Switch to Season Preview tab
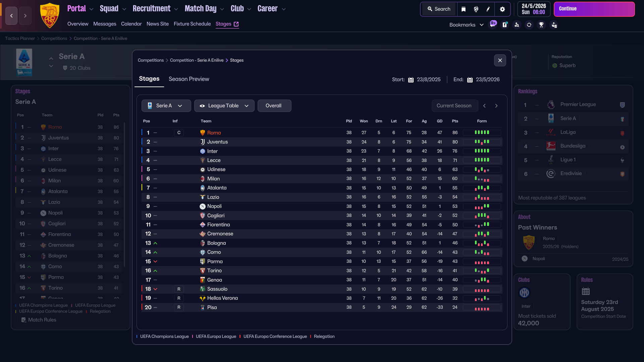 pyautogui.click(x=189, y=79)
